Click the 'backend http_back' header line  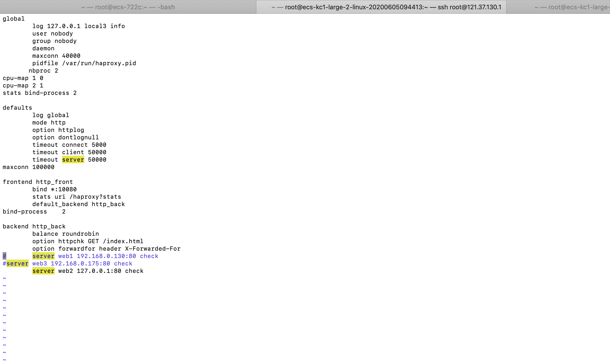coord(34,227)
